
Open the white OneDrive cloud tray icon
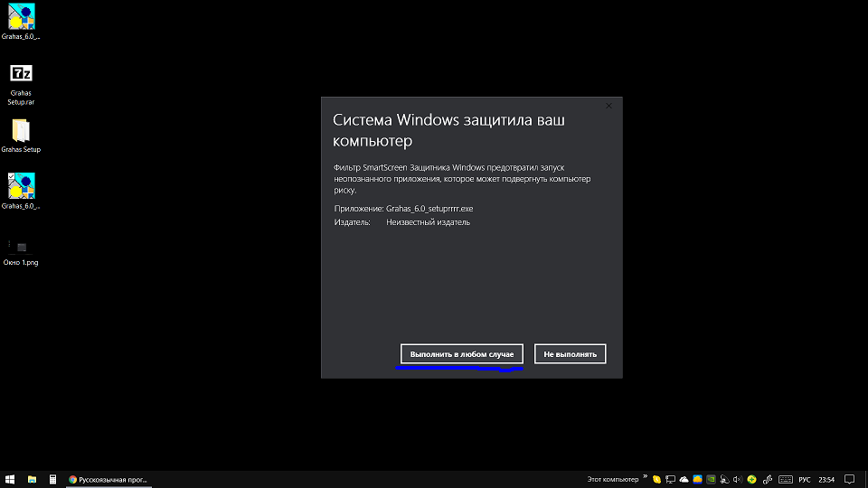[684, 479]
